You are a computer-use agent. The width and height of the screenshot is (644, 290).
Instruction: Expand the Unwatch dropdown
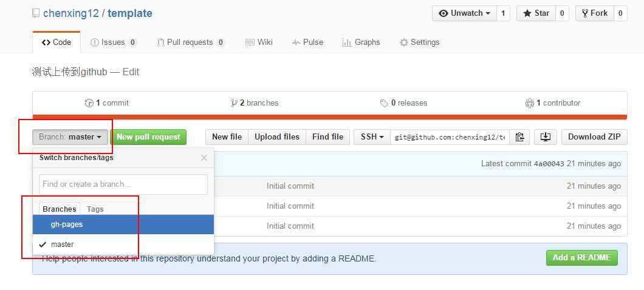(465, 13)
